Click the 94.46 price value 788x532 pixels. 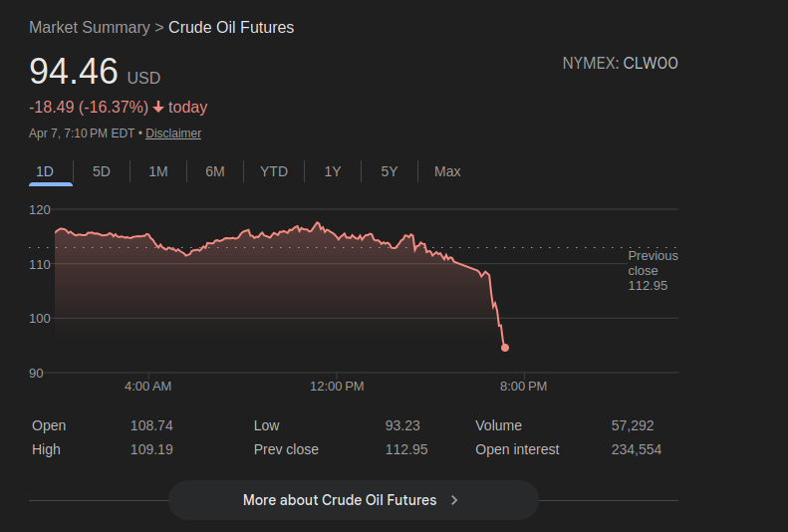[x=74, y=72]
